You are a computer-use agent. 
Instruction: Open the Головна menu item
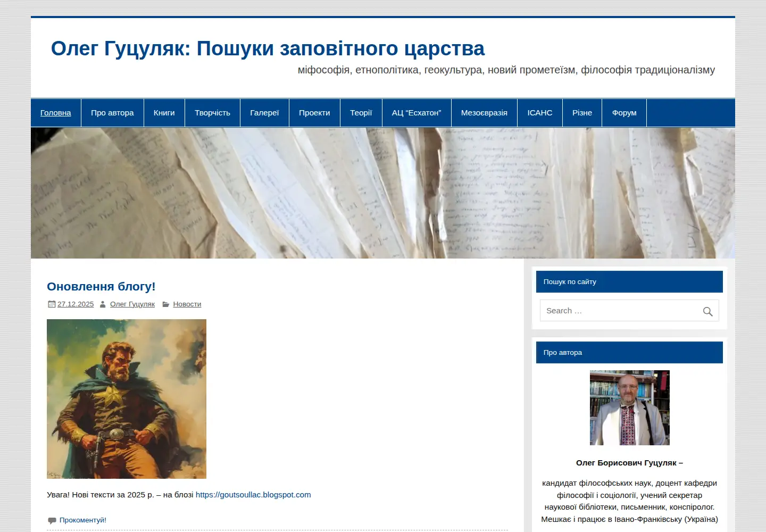pos(56,113)
